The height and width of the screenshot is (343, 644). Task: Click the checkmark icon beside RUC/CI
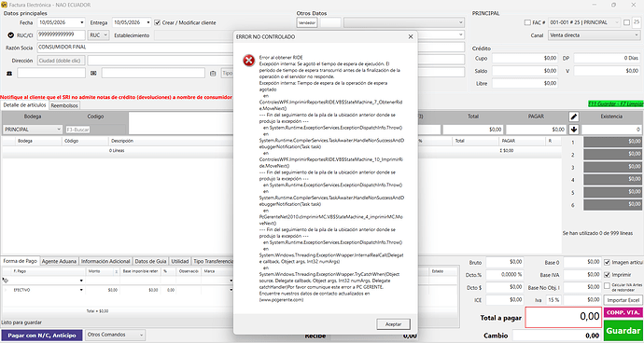point(11,35)
